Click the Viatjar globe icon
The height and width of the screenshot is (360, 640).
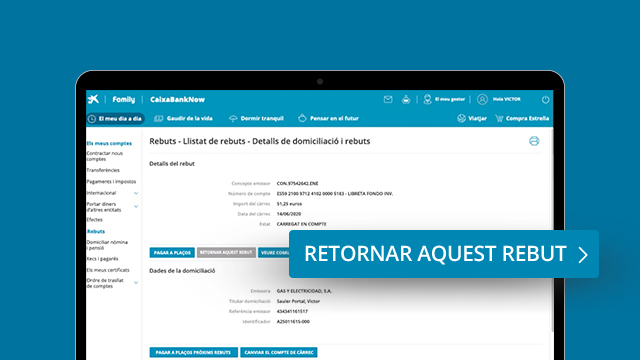point(461,118)
